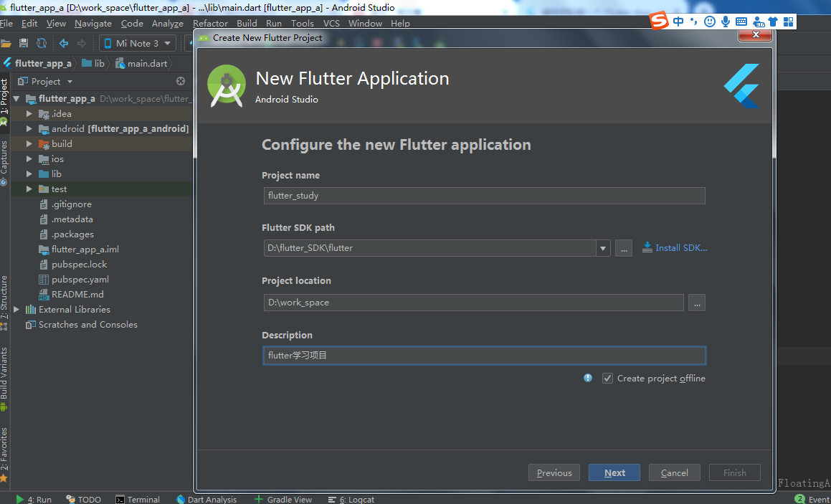This screenshot has width=831, height=504.
Task: Open the 2: Favorites side tab
Action: pos(4,455)
